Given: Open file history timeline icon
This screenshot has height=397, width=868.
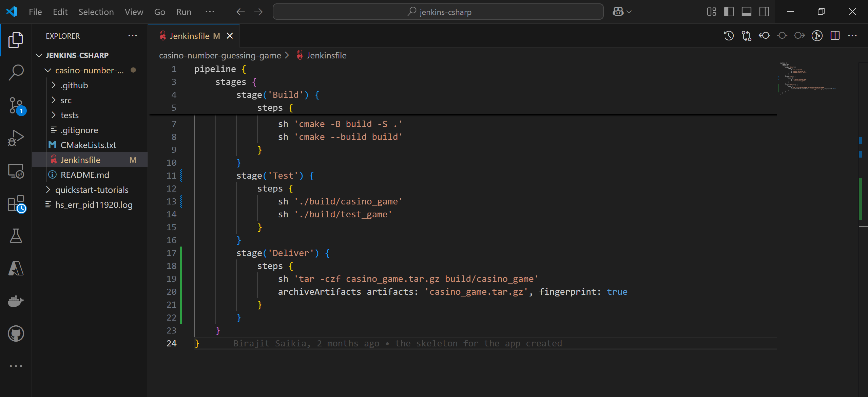Looking at the screenshot, I should (x=729, y=36).
